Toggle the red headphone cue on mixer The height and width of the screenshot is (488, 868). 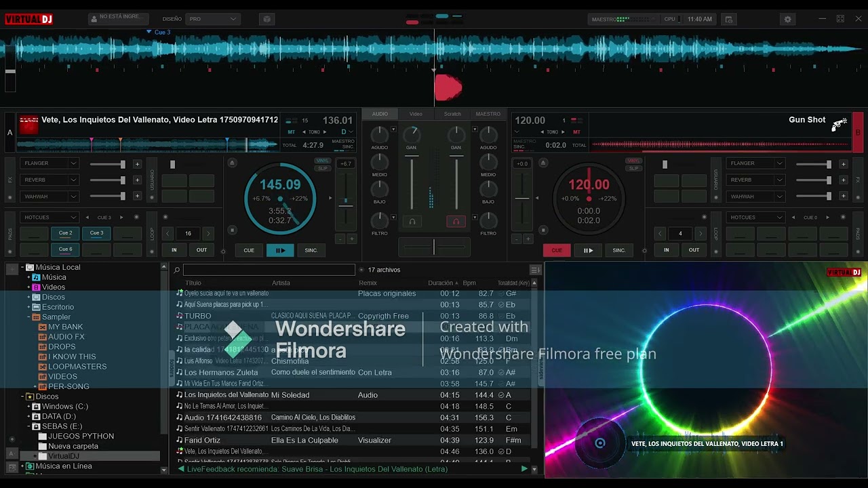(x=456, y=221)
